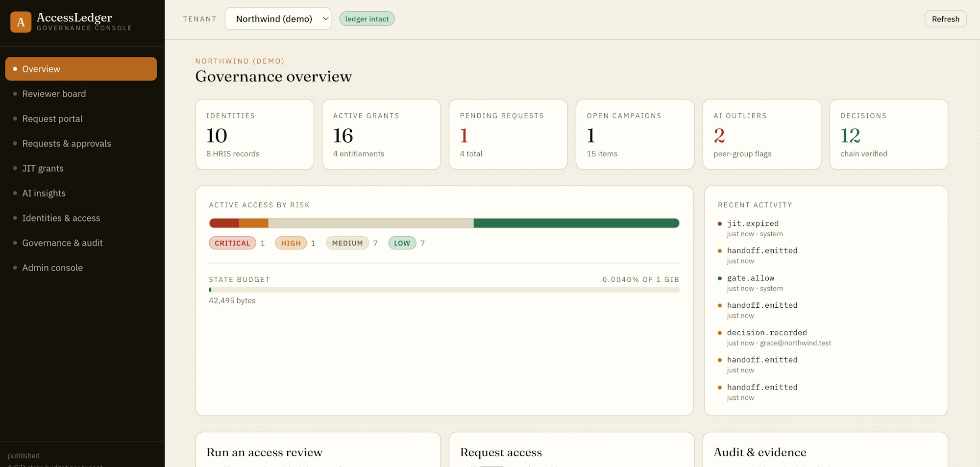Select the LOW risk badge
This screenshot has width=980, height=467.
(x=402, y=243)
